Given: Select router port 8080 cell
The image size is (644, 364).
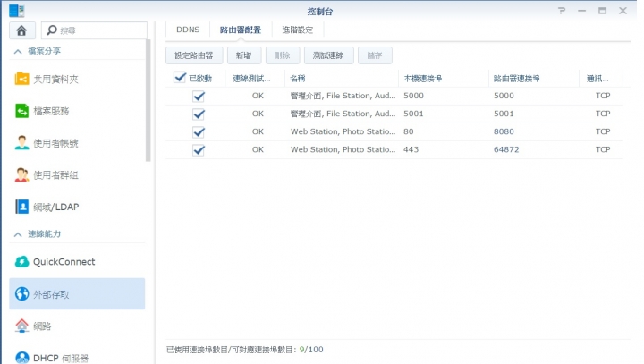Looking at the screenshot, I should 504,131.
